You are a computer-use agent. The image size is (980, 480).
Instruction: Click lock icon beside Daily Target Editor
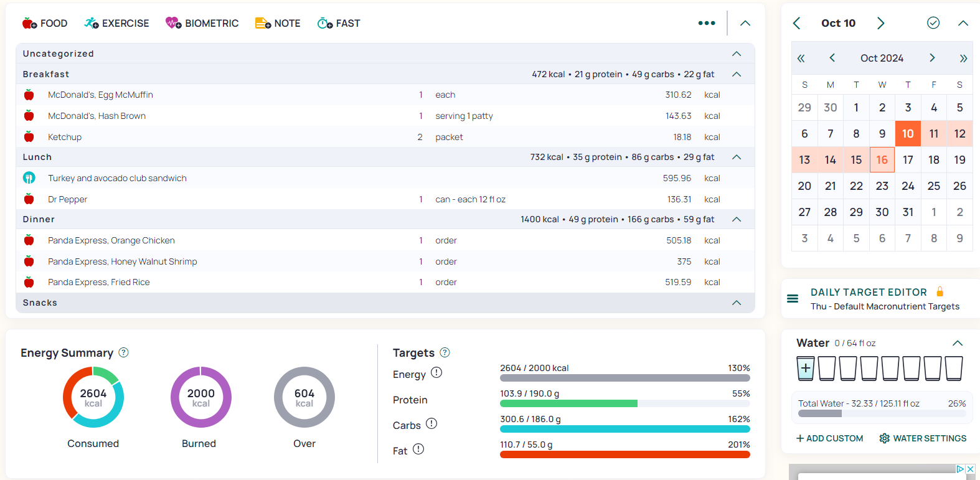pyautogui.click(x=940, y=291)
